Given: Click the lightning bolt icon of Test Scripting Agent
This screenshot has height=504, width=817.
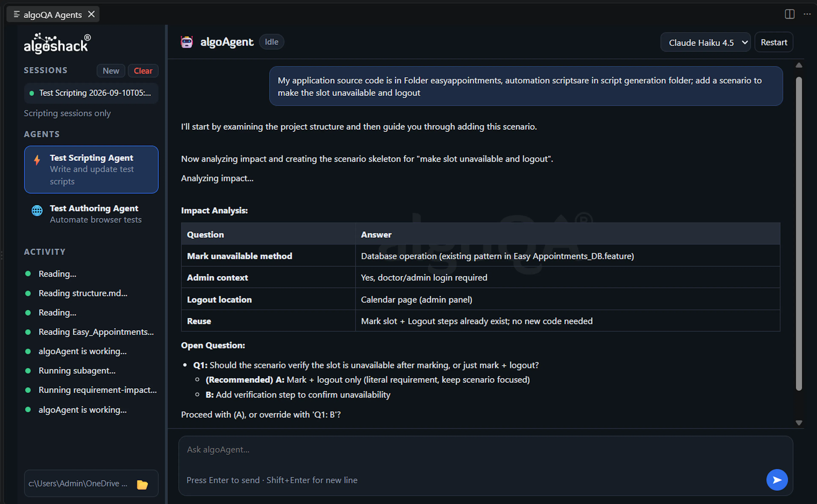Looking at the screenshot, I should click(37, 160).
